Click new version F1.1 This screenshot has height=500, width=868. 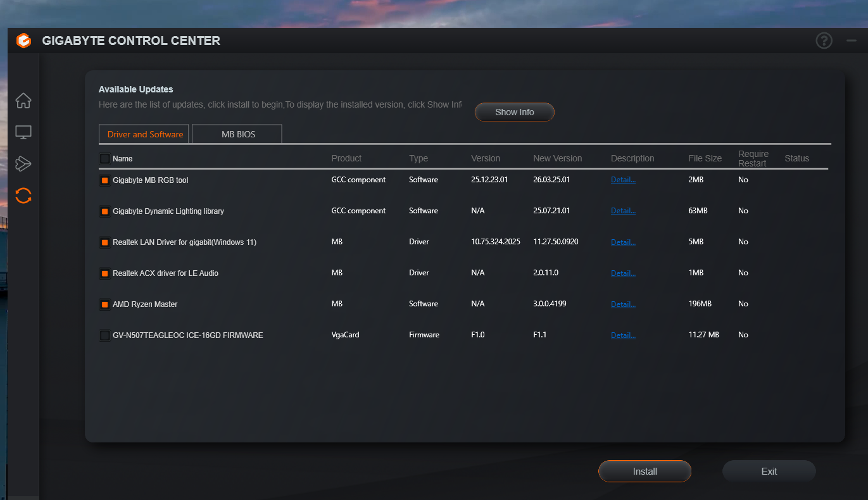click(x=539, y=335)
